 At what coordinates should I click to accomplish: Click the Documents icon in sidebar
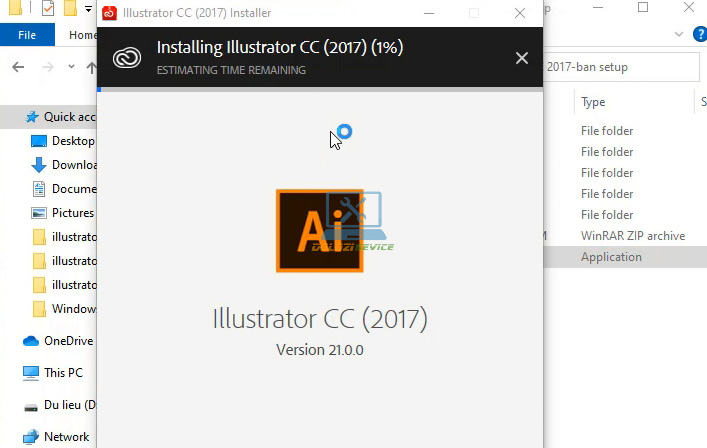[x=39, y=189]
